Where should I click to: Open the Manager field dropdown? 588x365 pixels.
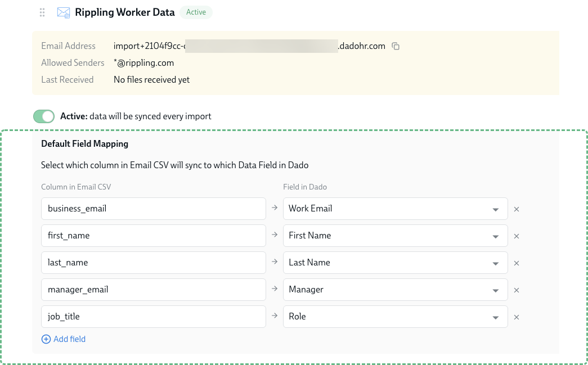coord(395,290)
